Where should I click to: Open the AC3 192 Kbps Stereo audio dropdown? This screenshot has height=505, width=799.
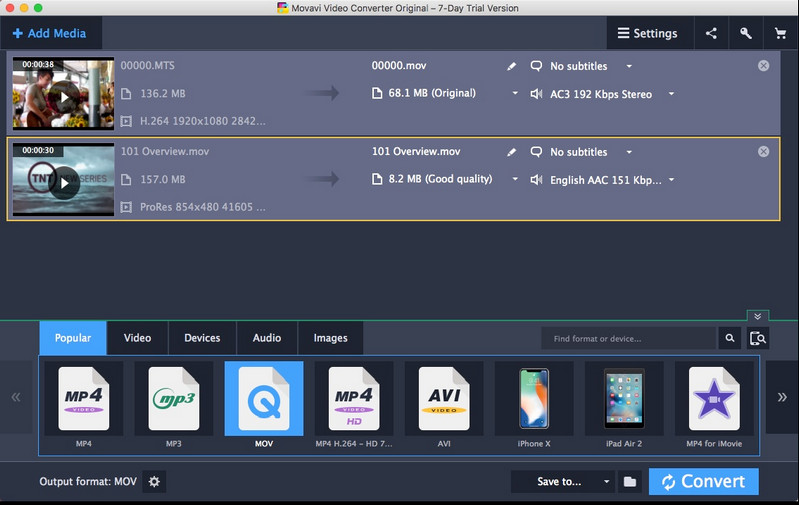(672, 94)
